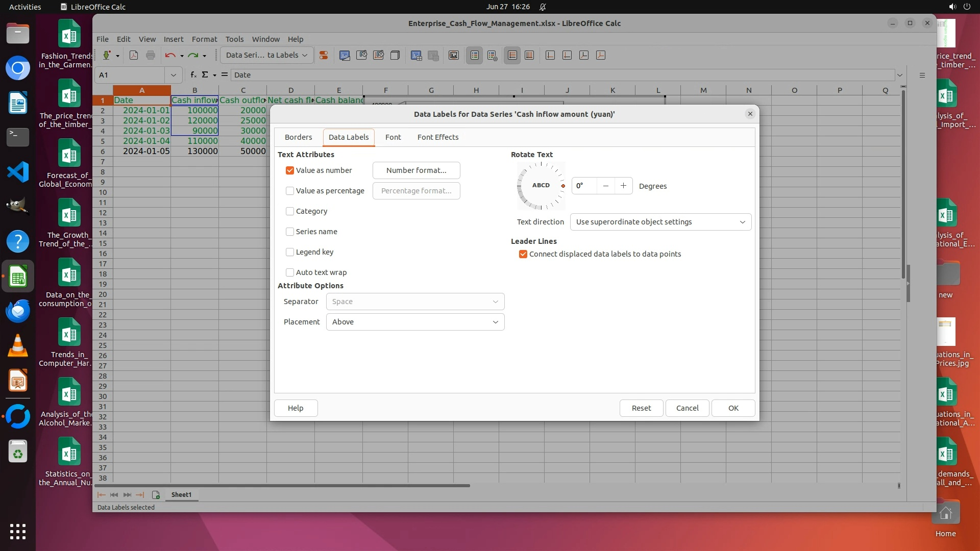Screen dimensions: 980x551
Task: Click the rotate text ABCD dial
Action: pyautogui.click(x=541, y=186)
